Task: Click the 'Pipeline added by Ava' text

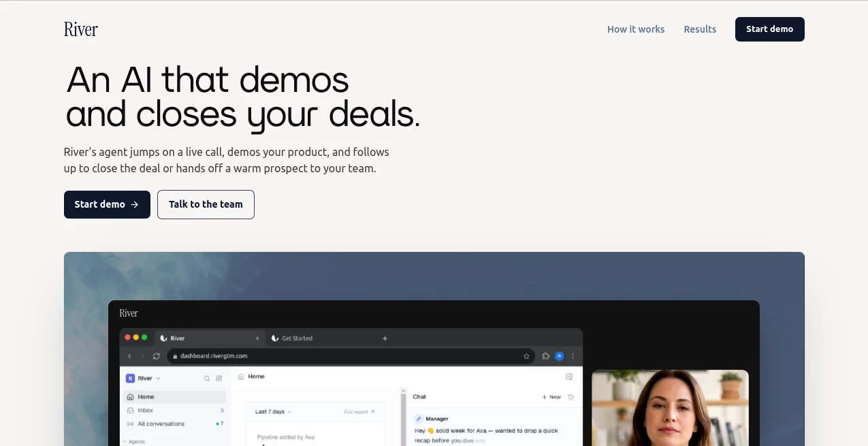Action: pos(285,437)
